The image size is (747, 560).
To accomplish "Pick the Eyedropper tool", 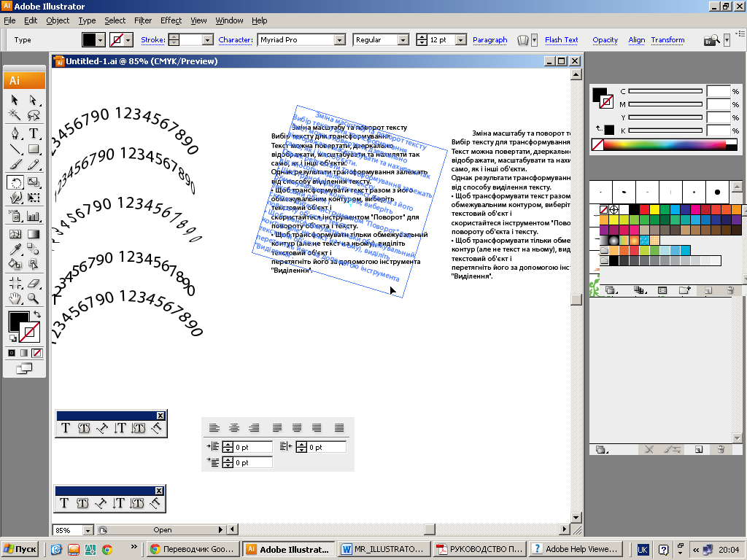I will click(15, 249).
